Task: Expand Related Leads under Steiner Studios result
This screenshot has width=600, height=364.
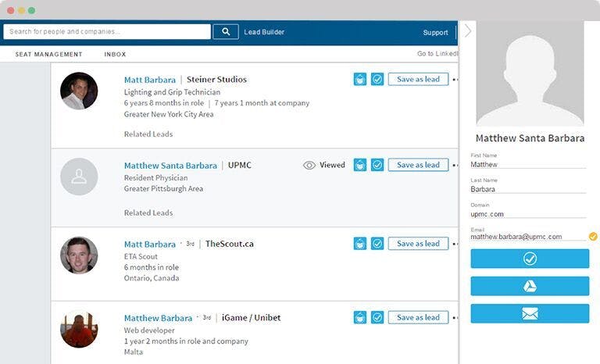Action: pyautogui.click(x=148, y=134)
